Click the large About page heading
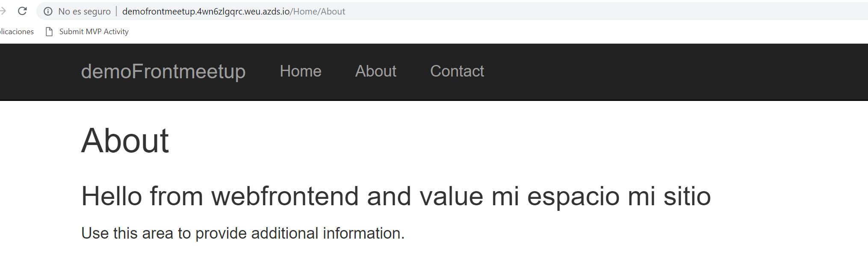Screen dimensions: 868x260 tap(125, 141)
